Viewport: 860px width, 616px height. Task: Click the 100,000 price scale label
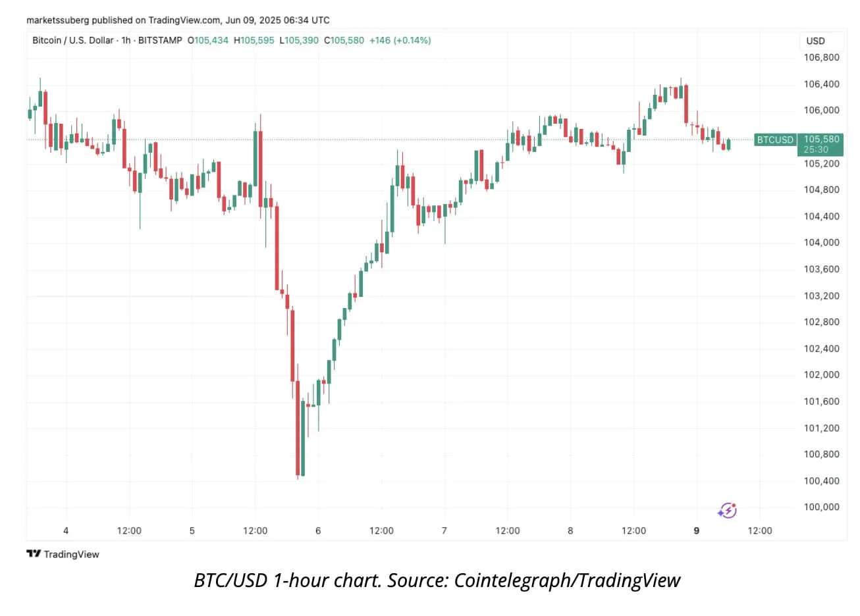(821, 507)
